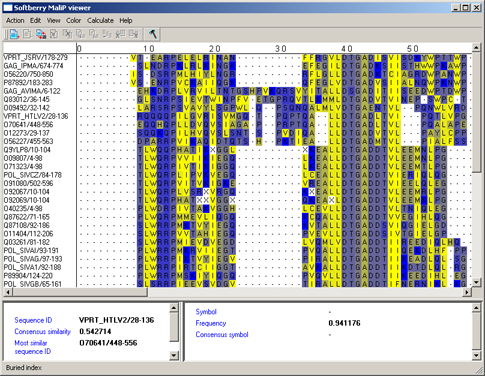Image resolution: width=485 pixels, height=376 pixels.
Task: Click the second toolbar icon, grayed document
Action: coord(27,34)
